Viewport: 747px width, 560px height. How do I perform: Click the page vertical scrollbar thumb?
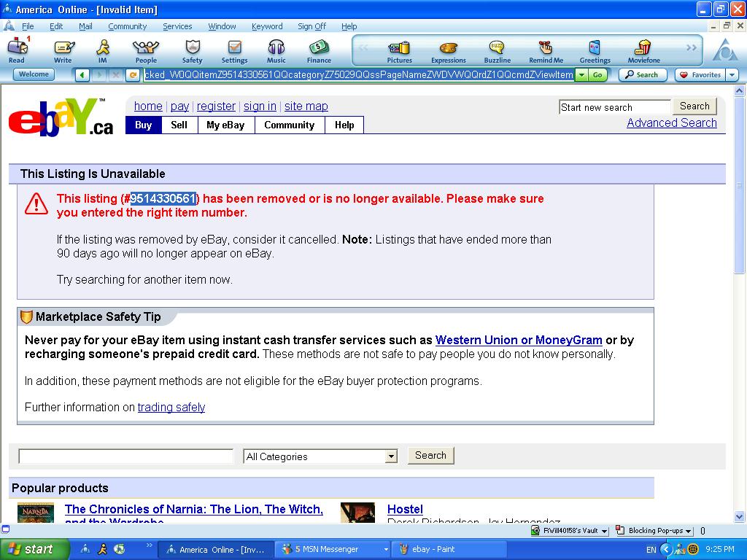click(740, 185)
